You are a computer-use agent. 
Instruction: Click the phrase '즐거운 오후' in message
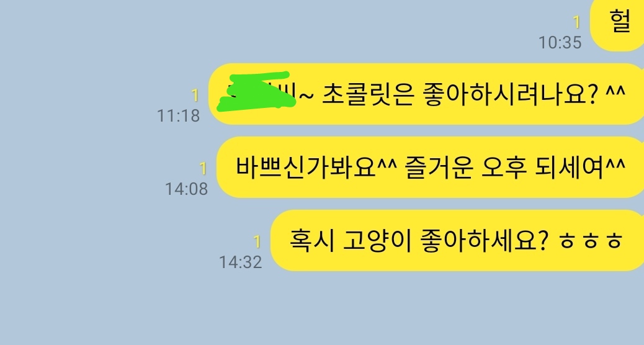point(466,168)
